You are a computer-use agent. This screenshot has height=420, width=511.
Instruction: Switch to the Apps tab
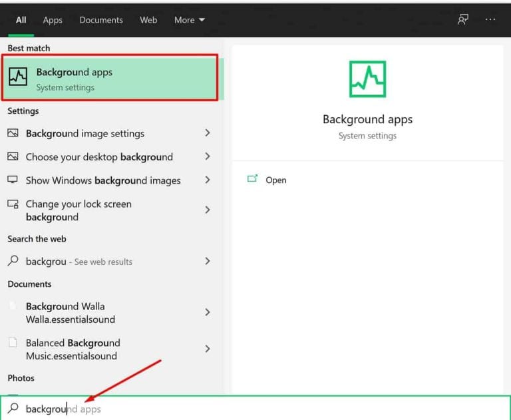pos(53,20)
